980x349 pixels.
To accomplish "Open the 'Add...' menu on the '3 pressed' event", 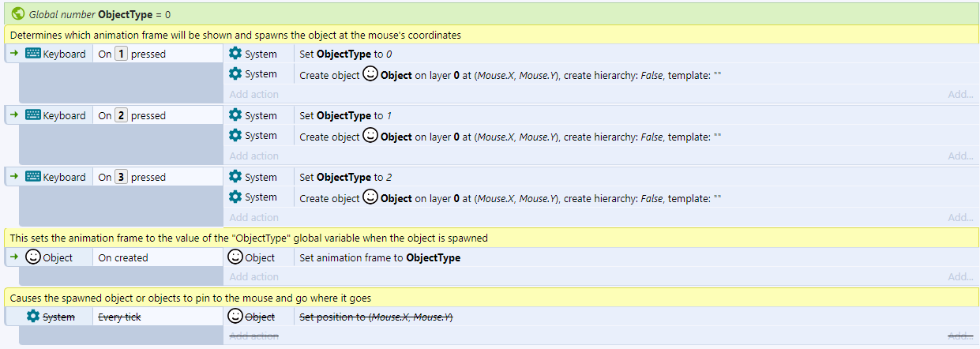I will pyautogui.click(x=960, y=217).
